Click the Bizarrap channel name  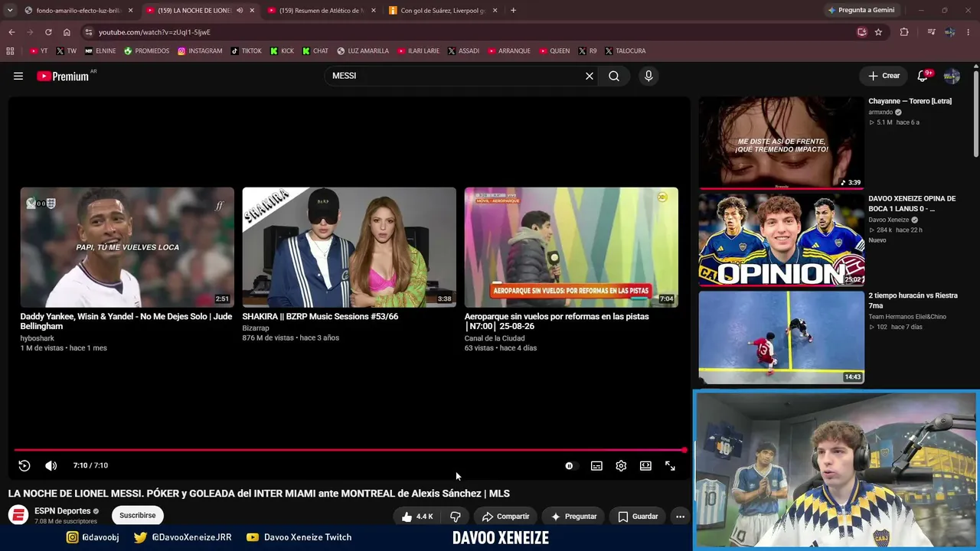[256, 328]
